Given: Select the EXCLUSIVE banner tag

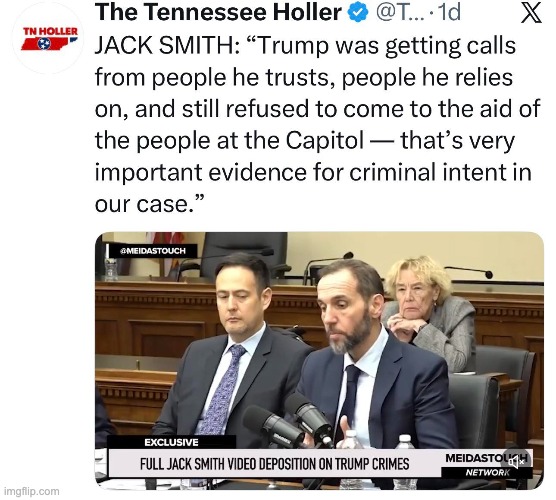Looking at the screenshot, I should click(x=171, y=442).
